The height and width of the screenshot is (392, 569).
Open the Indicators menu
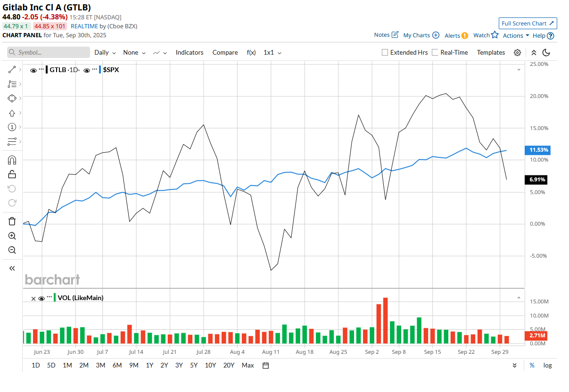pos(190,52)
